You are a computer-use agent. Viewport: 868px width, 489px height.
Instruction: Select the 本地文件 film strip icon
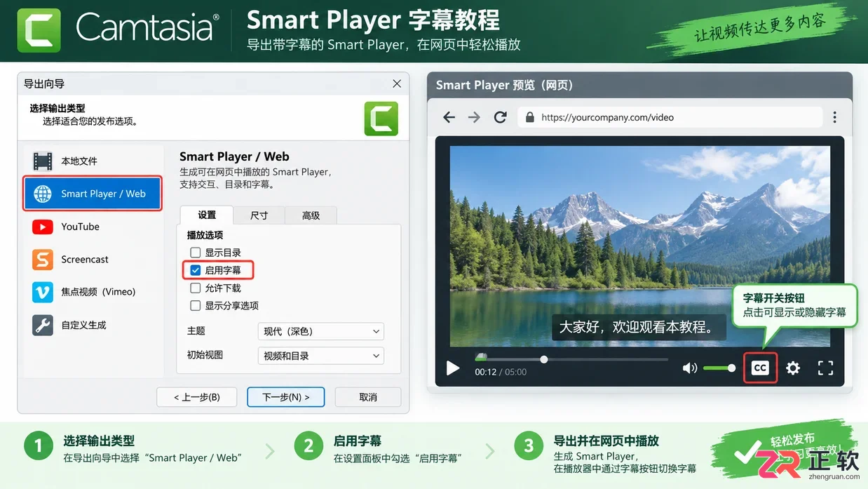(43, 161)
